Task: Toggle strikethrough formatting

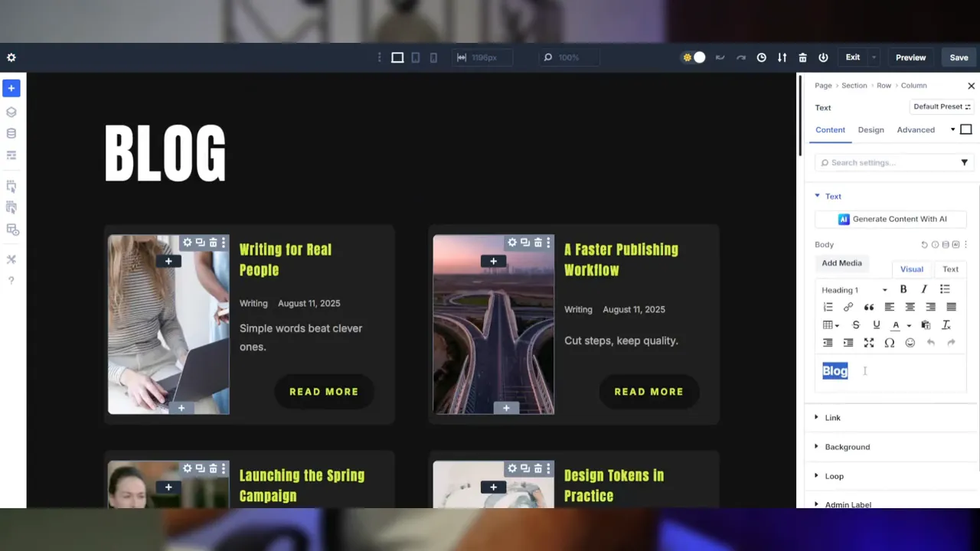Action: point(856,325)
